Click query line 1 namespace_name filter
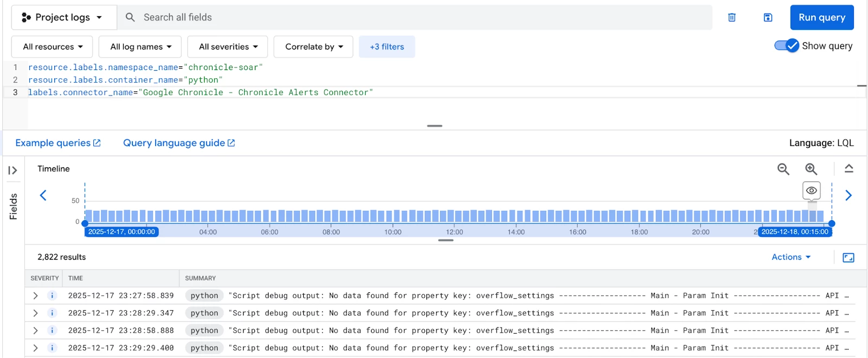This screenshot has width=868, height=358. (145, 67)
